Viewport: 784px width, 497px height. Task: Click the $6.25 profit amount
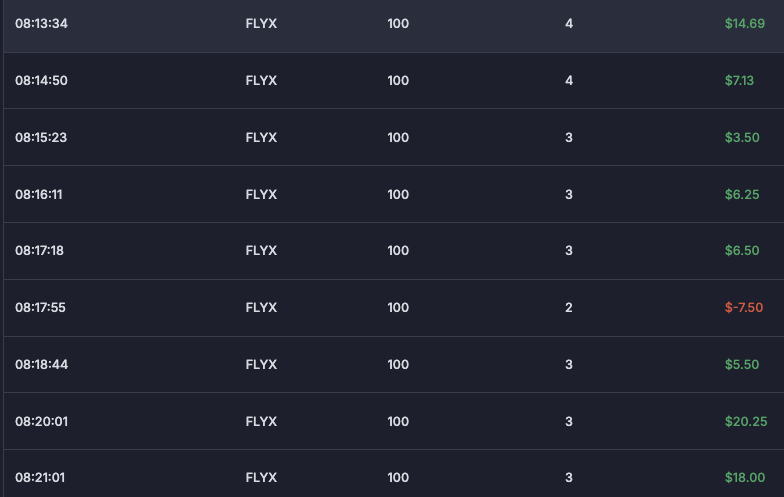pos(741,194)
